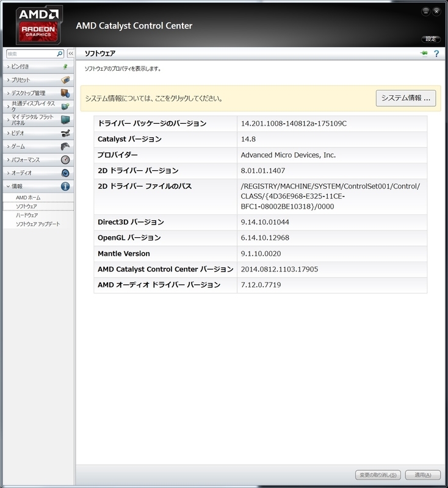The width and height of the screenshot is (448, 488).
Task: Click the green pin icon beside ピン付き
Action: tap(65, 66)
